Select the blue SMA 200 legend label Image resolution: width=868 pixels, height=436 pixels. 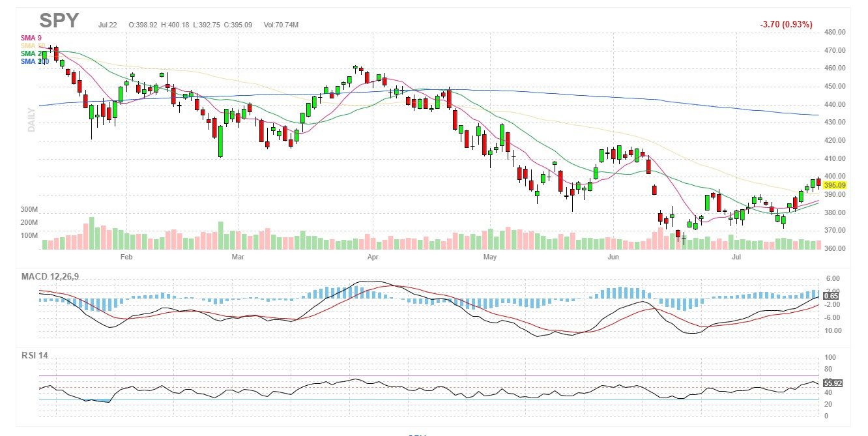point(35,61)
